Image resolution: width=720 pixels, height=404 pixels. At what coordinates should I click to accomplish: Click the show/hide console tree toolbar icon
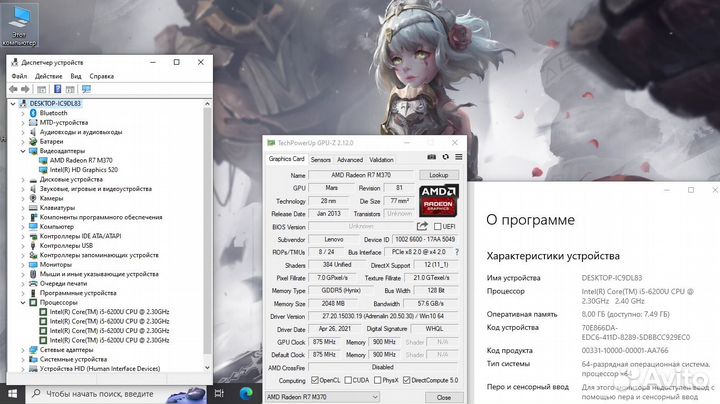42,89
